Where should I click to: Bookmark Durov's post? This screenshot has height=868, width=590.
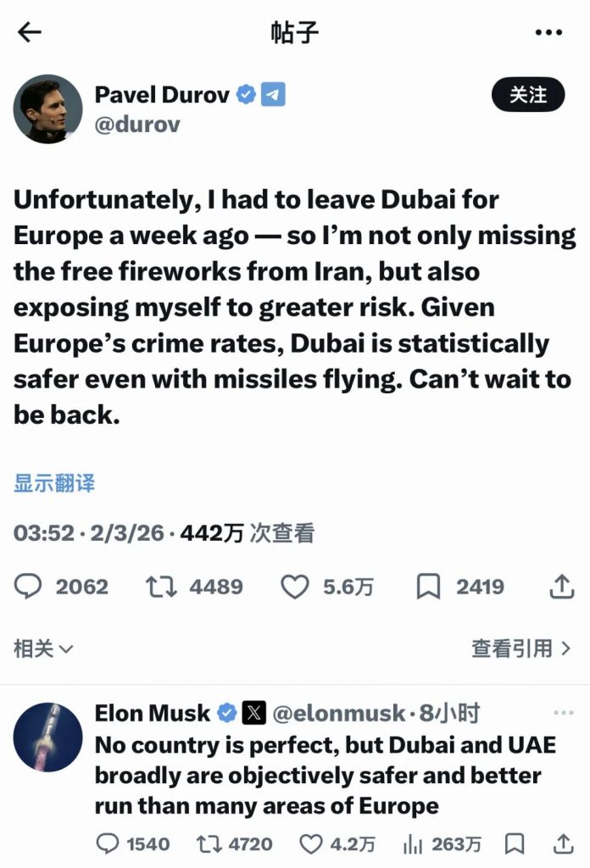click(427, 587)
